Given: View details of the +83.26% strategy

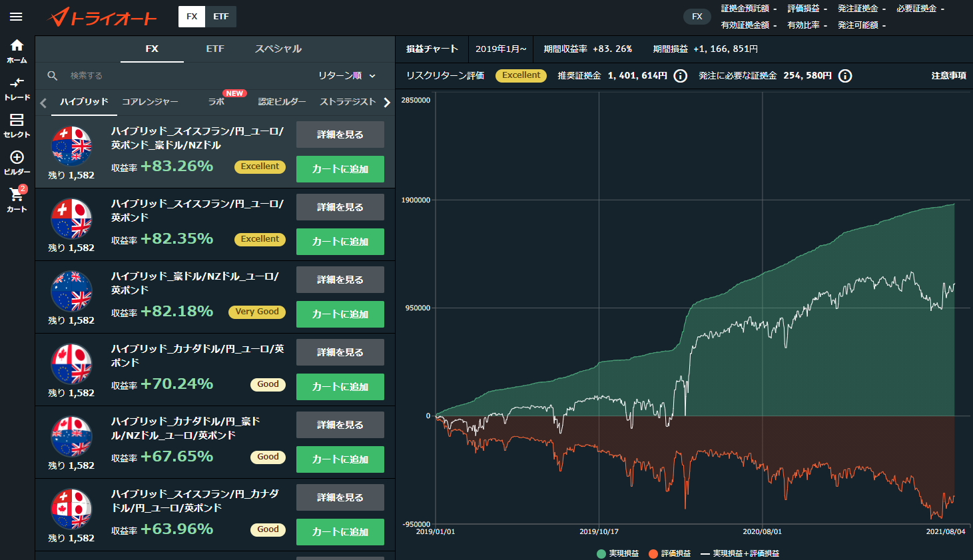Looking at the screenshot, I should [340, 135].
